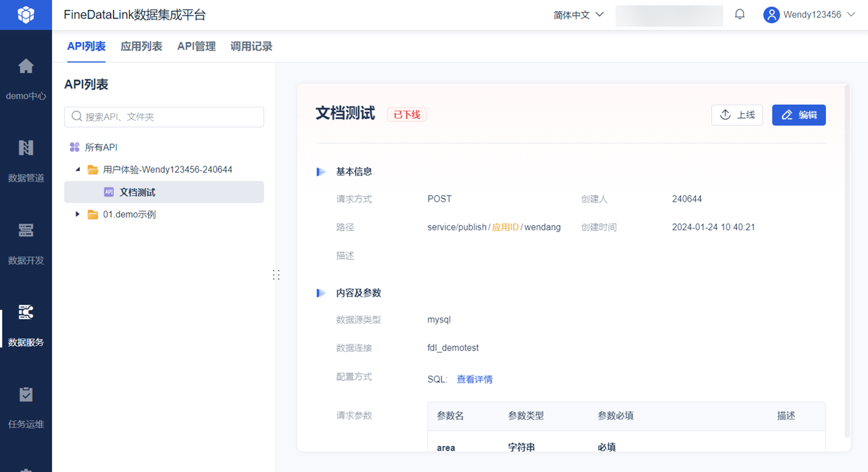Image resolution: width=868 pixels, height=472 pixels.
Task: Click the 上线 button
Action: pos(737,115)
